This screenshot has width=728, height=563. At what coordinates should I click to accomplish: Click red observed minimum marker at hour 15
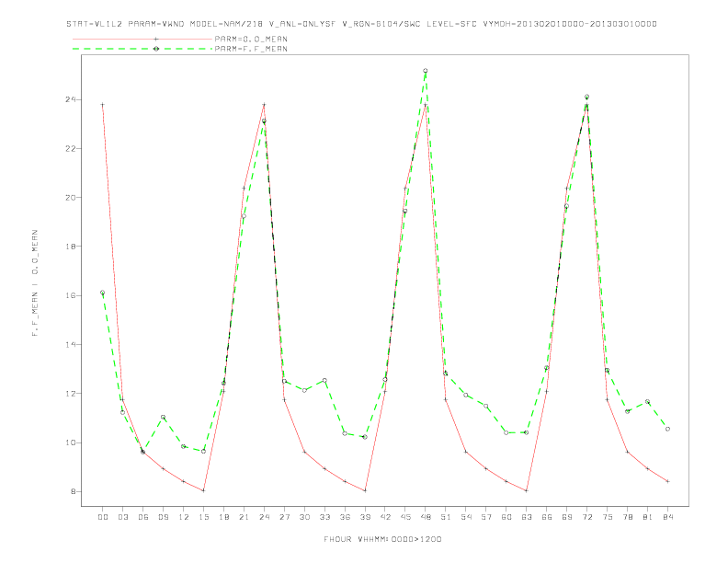(x=203, y=490)
